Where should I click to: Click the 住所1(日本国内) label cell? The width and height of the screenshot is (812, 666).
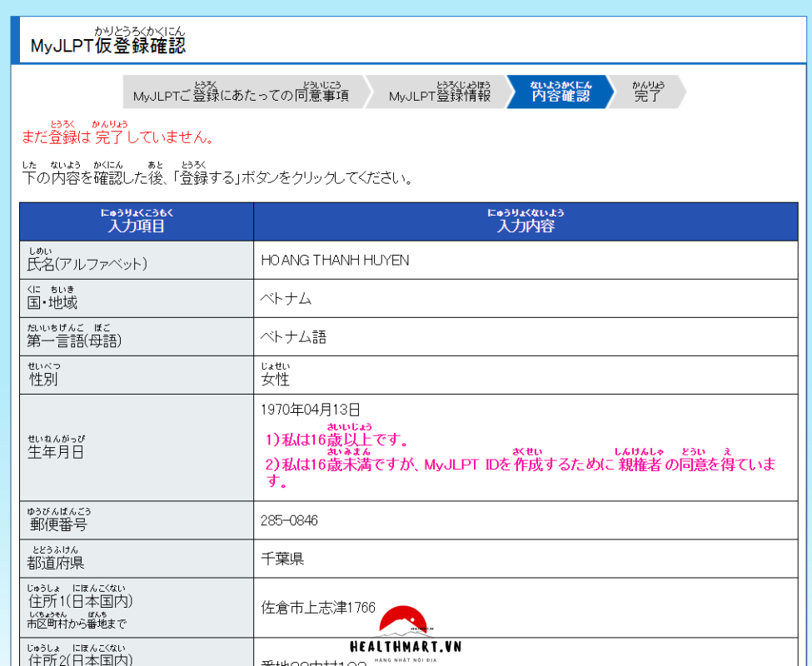tap(137, 608)
